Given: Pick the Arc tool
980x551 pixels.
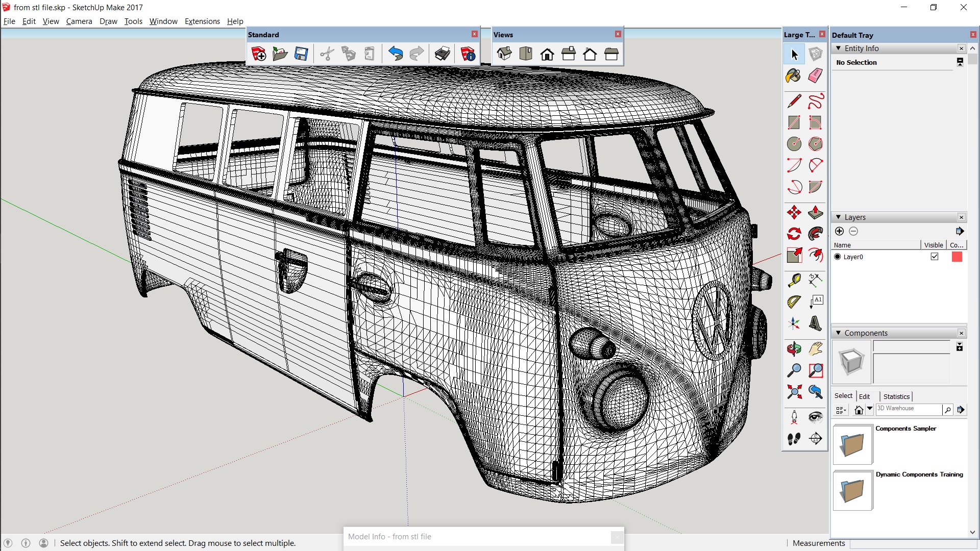Looking at the screenshot, I should [x=794, y=165].
